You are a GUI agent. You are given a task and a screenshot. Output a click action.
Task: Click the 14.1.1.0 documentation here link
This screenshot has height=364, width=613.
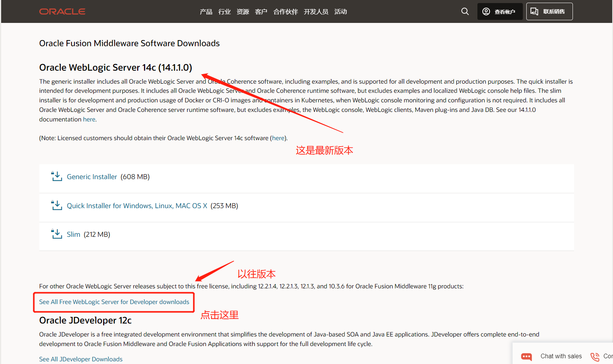89,119
